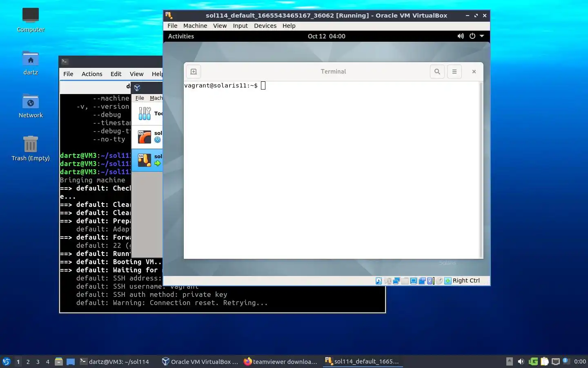Open File menu in host terminal window
588x368 pixels.
(x=68, y=74)
